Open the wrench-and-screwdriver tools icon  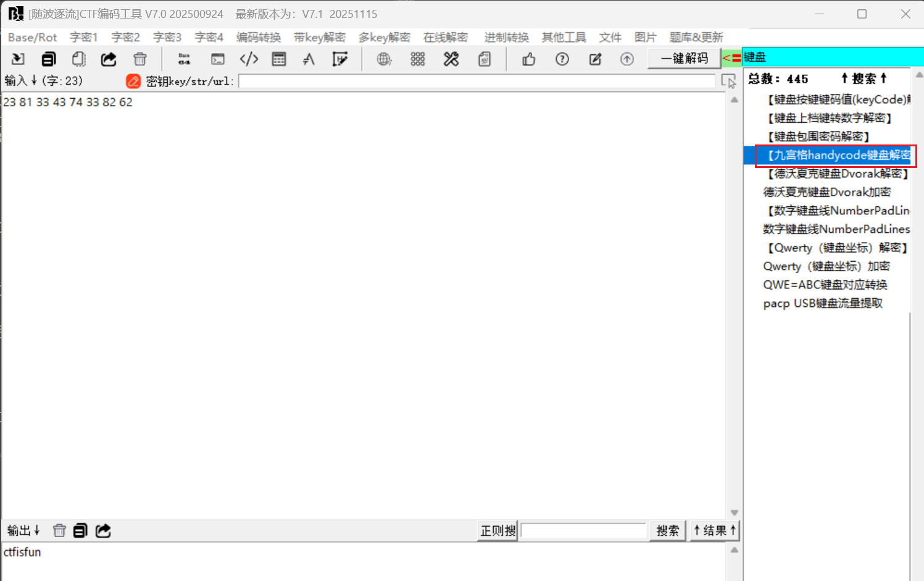click(451, 59)
